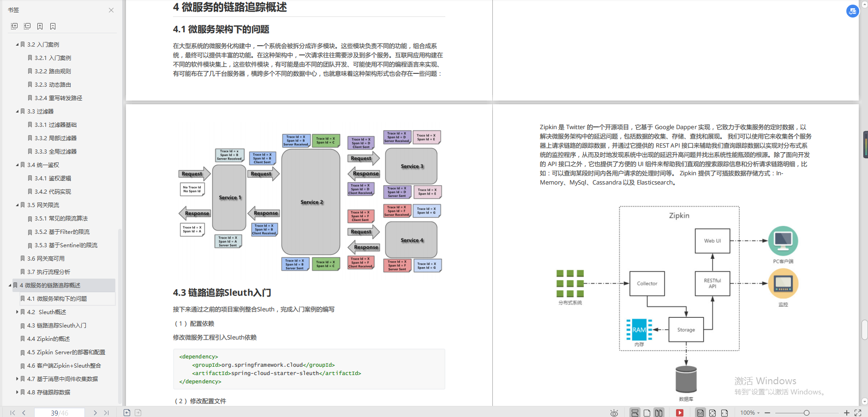Go to last page

(x=107, y=413)
